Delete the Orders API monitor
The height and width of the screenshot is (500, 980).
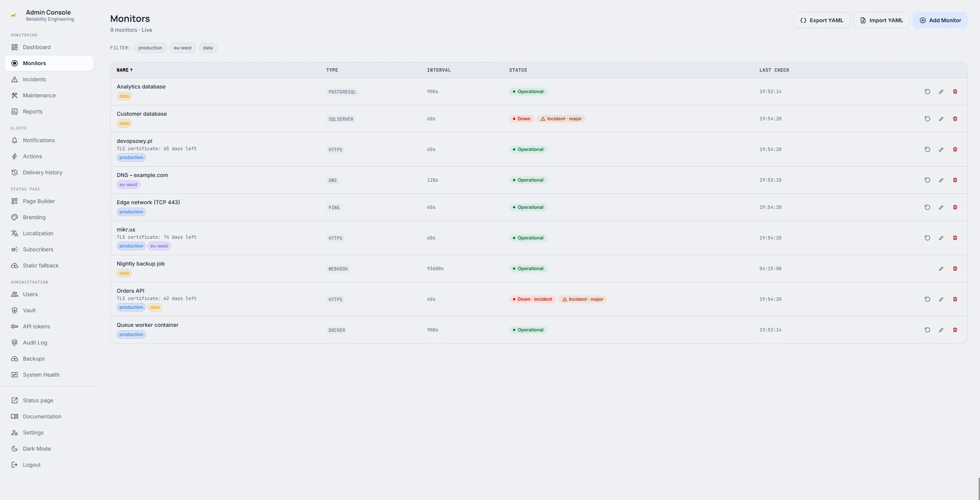[955, 299]
